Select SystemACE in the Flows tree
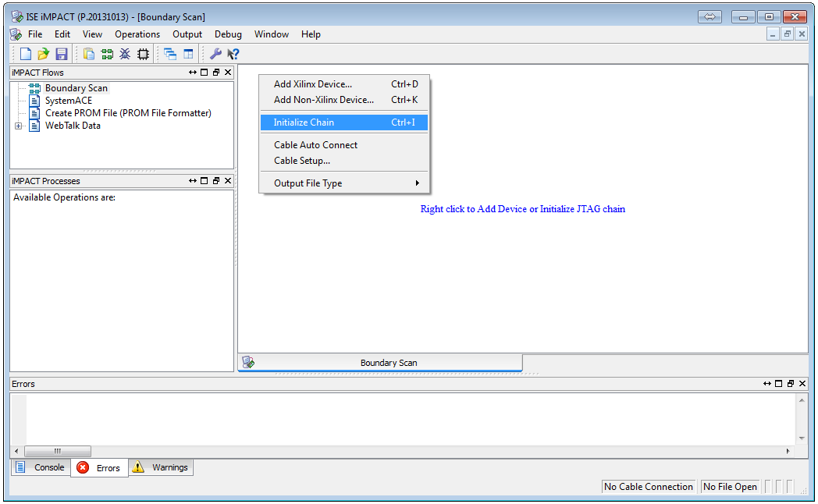The image size is (818, 504). tap(69, 101)
